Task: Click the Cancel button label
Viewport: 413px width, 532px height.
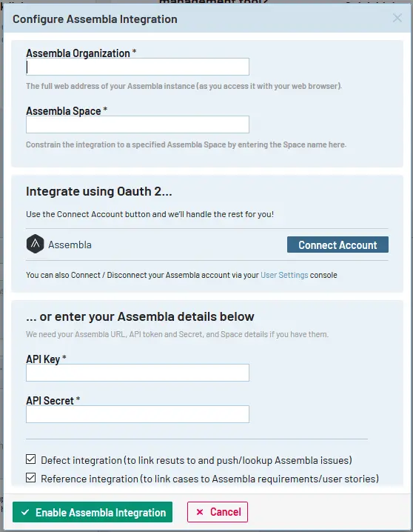Action: click(x=226, y=512)
